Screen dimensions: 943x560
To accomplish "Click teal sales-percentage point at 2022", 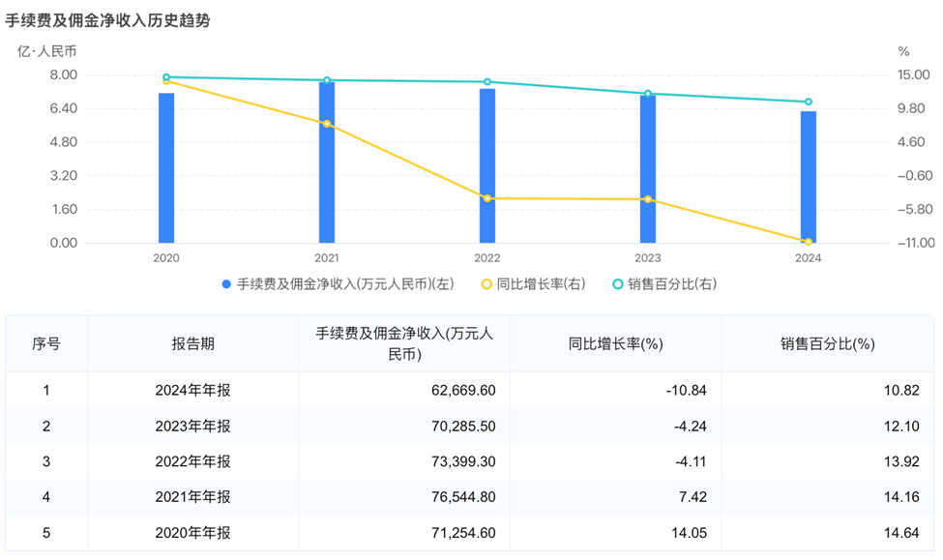I will point(487,82).
